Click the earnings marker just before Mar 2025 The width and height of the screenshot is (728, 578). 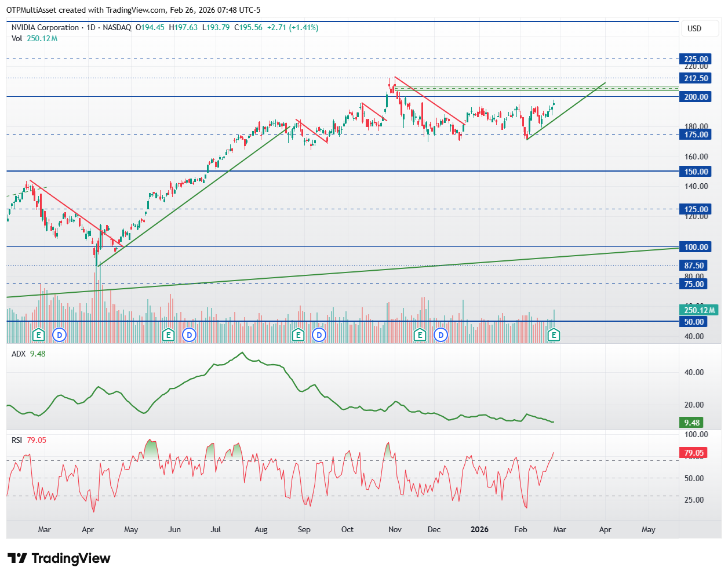38,335
